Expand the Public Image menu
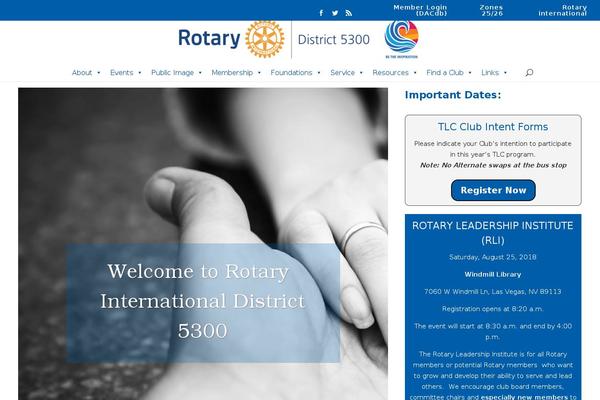 tap(176, 72)
